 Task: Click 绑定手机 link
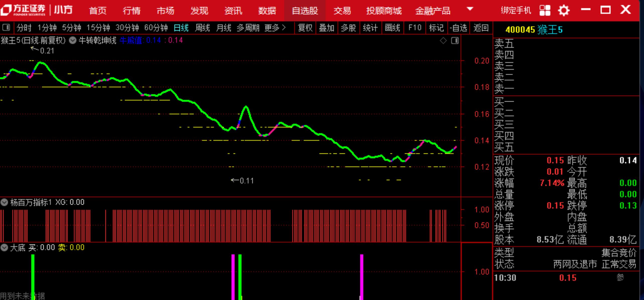[x=516, y=11]
